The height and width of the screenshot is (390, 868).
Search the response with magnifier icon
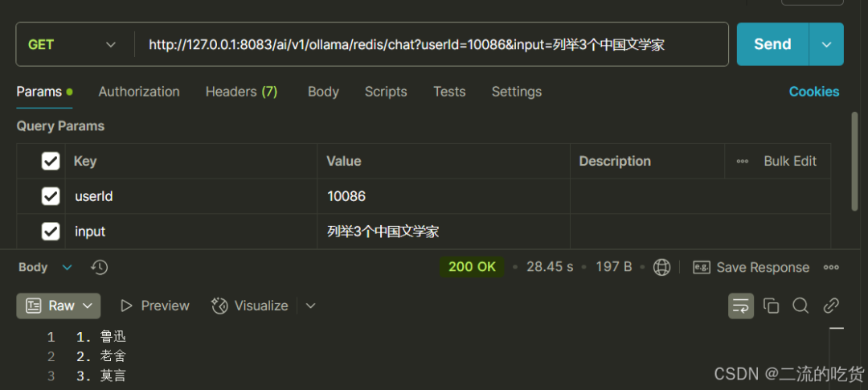tap(800, 306)
